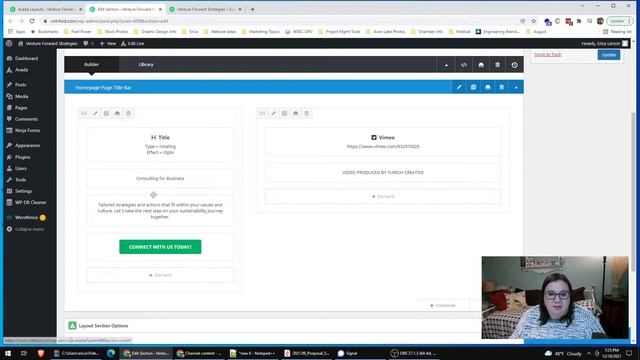
Task: Click Collapse menu in sidebar
Action: tap(29, 229)
